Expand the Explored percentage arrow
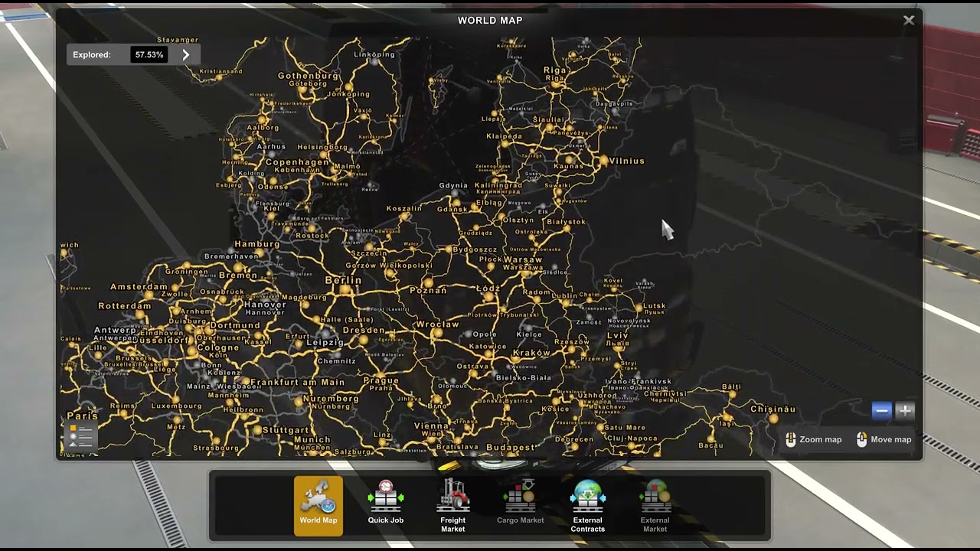Viewport: 980px width, 551px height. pyautogui.click(x=185, y=55)
